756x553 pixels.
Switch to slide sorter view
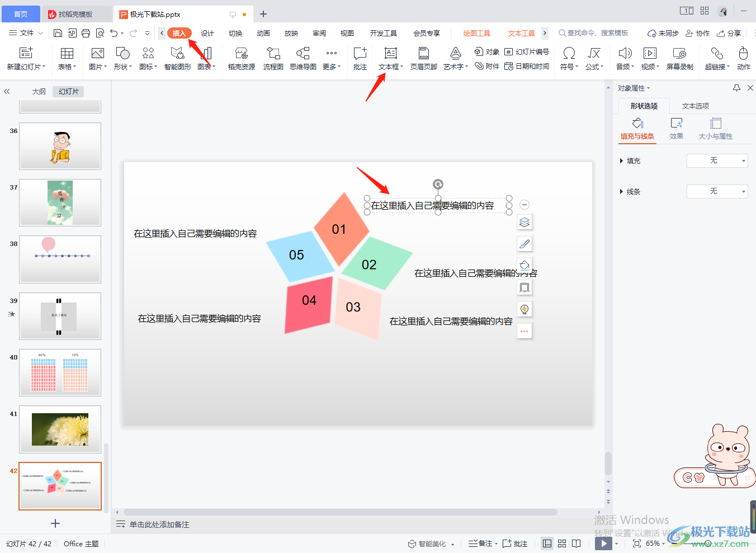tap(562, 543)
